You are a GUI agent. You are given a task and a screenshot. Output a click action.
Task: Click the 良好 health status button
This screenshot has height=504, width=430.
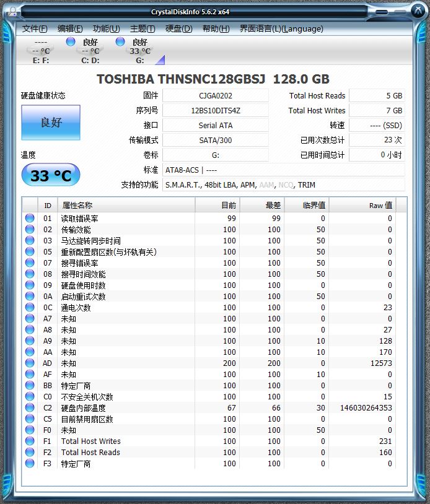[51, 123]
